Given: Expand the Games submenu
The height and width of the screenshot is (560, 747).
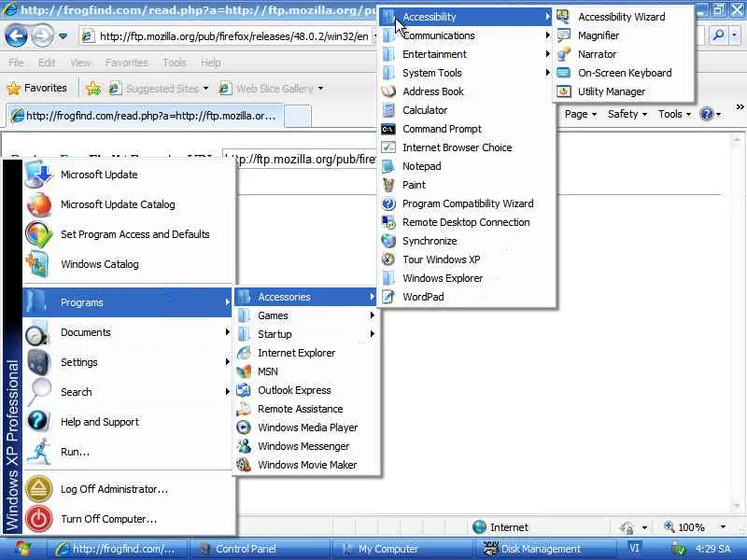Looking at the screenshot, I should tap(306, 315).
